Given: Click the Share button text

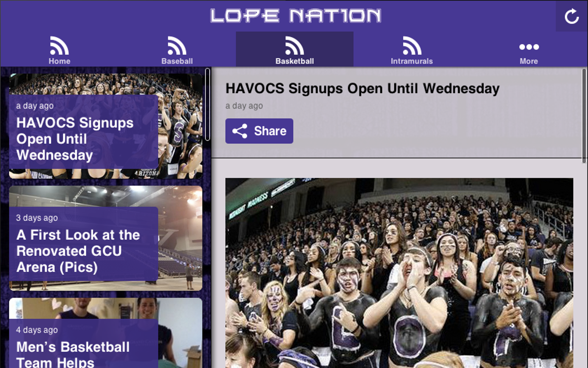Looking at the screenshot, I should point(270,131).
